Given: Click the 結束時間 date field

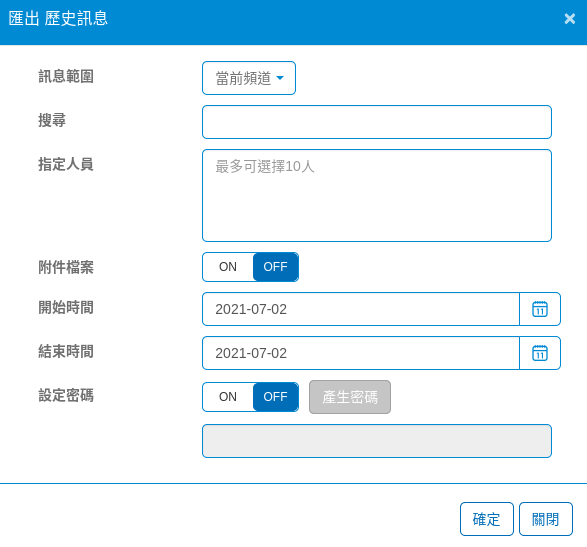Looking at the screenshot, I should coord(361,353).
